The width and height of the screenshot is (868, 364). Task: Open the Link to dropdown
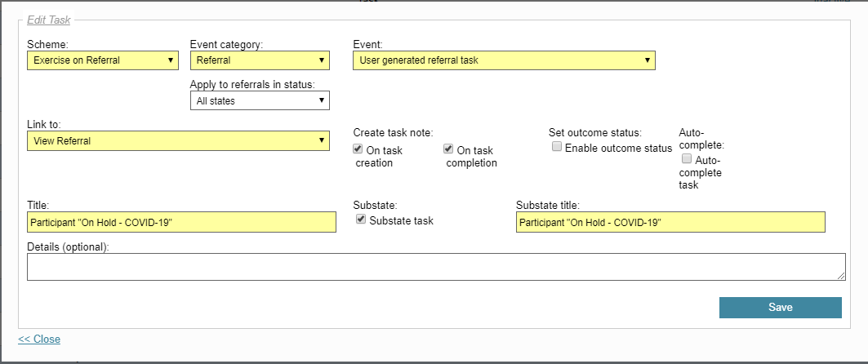click(x=178, y=140)
